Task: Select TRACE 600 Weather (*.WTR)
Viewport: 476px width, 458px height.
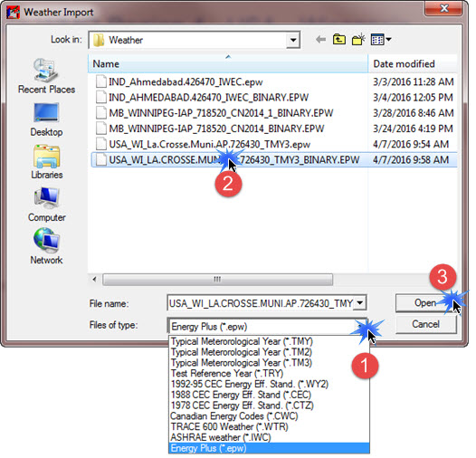Action: click(x=269, y=426)
